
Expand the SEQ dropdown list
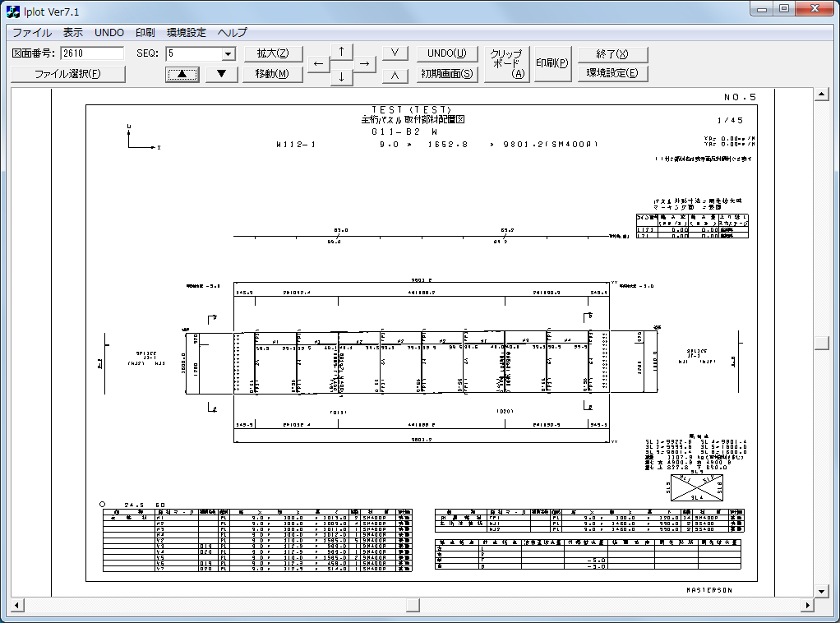click(228, 54)
